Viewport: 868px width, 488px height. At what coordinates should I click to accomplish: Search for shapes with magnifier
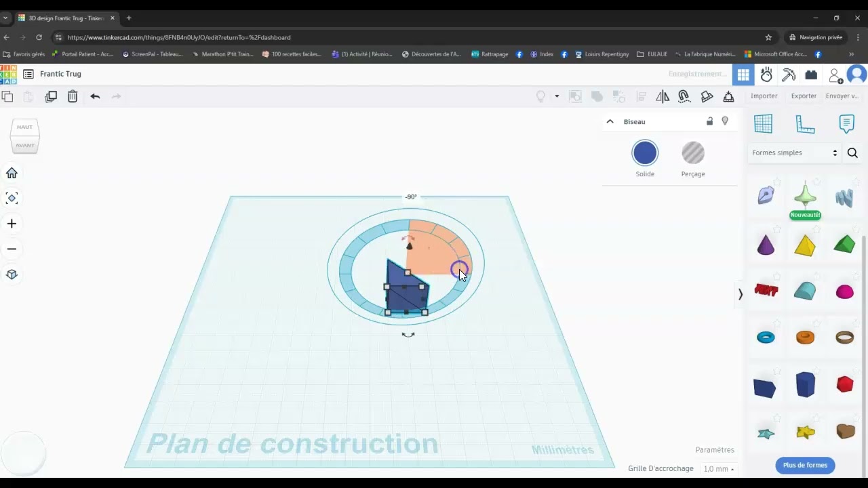[852, 153]
